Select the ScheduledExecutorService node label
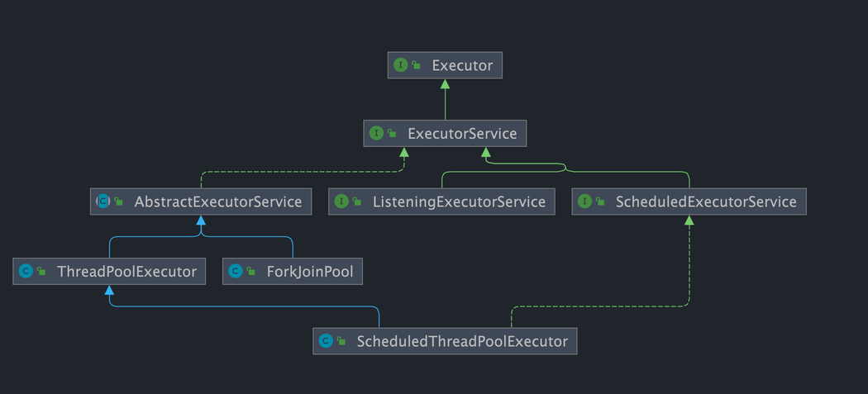 (x=705, y=202)
